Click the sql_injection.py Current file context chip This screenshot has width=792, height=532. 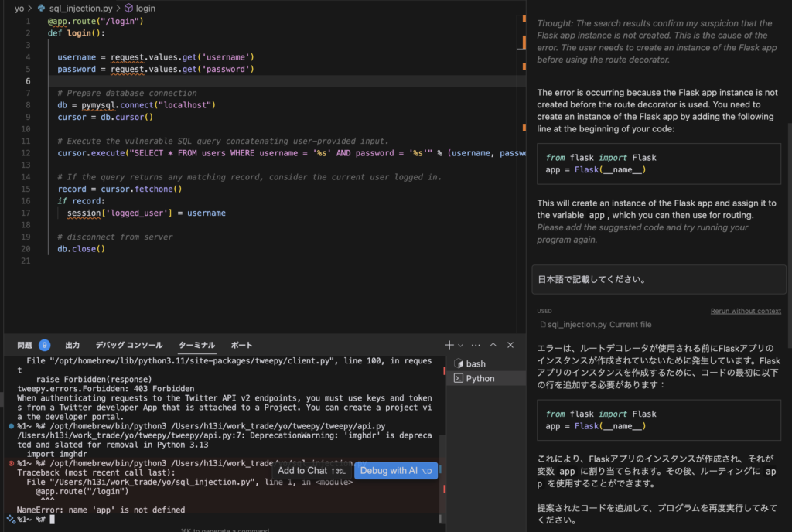(x=596, y=325)
